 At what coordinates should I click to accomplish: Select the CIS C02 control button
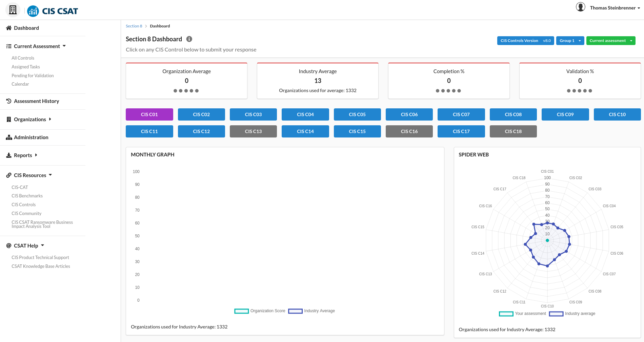point(201,114)
